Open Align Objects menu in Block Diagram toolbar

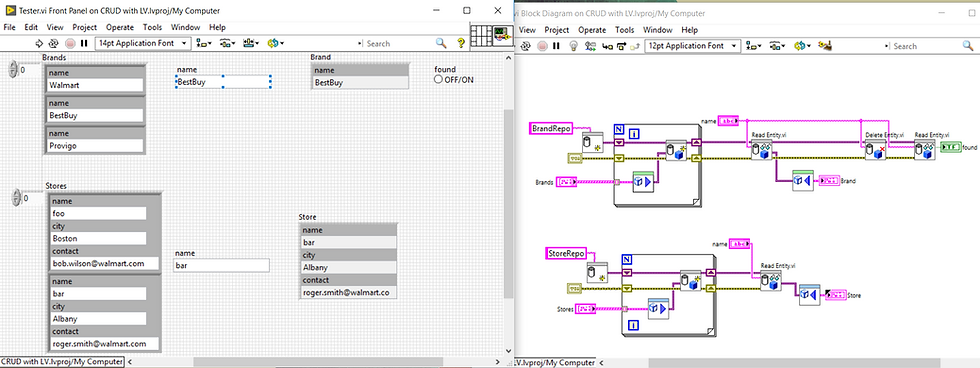pyautogui.click(x=753, y=46)
